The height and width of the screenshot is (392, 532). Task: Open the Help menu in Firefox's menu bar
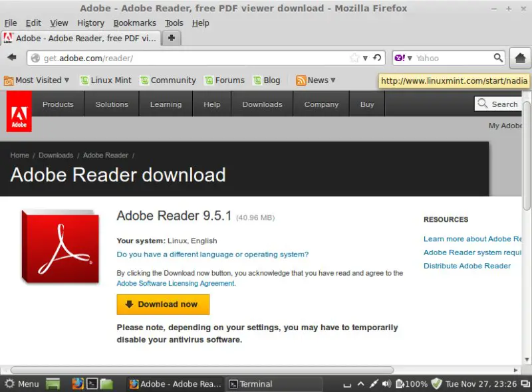tap(201, 23)
